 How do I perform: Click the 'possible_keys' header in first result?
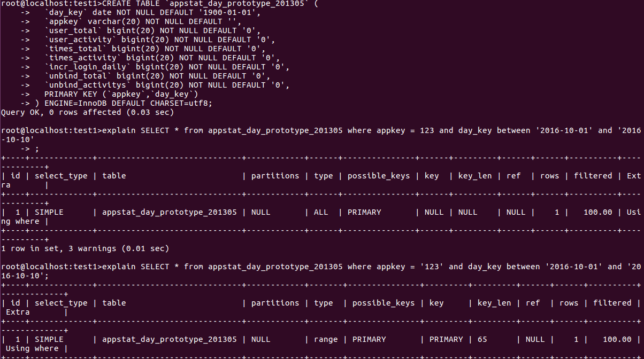coord(379,176)
